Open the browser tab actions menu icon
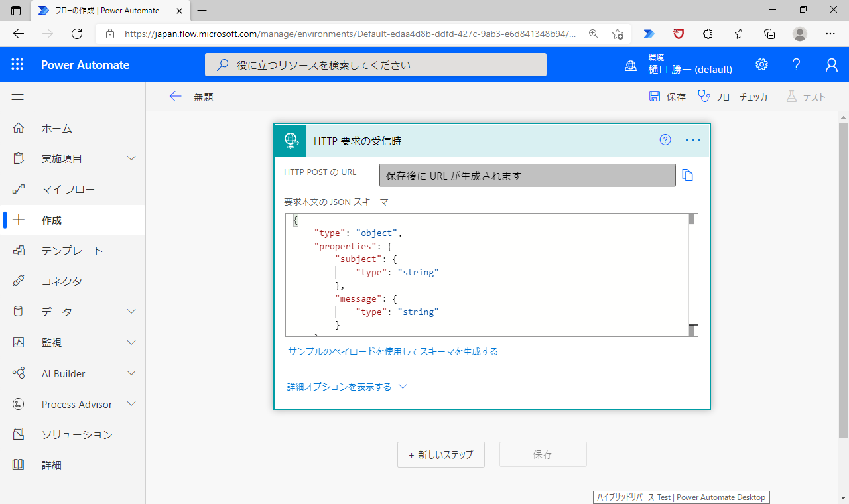 [x=16, y=11]
